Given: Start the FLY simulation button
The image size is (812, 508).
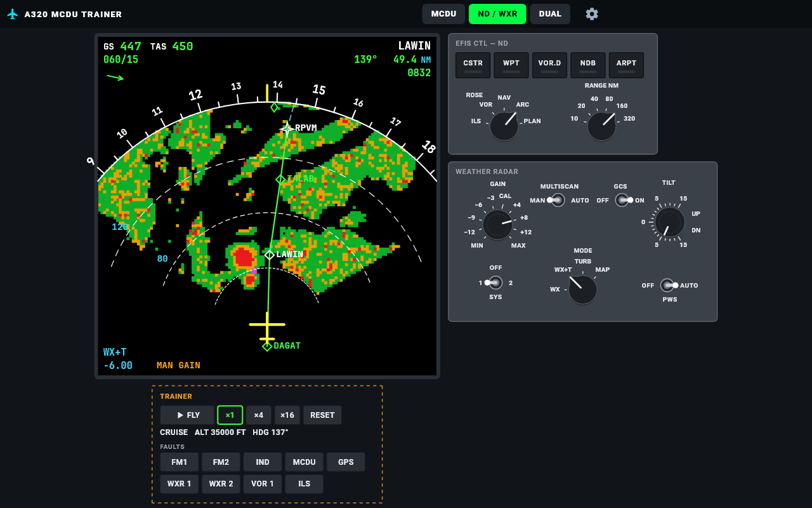Looking at the screenshot, I should point(187,415).
